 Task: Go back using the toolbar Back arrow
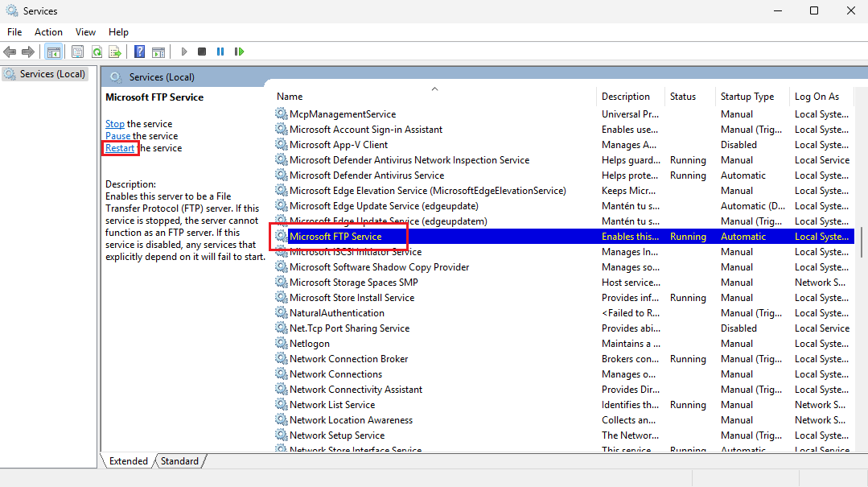pyautogui.click(x=10, y=52)
